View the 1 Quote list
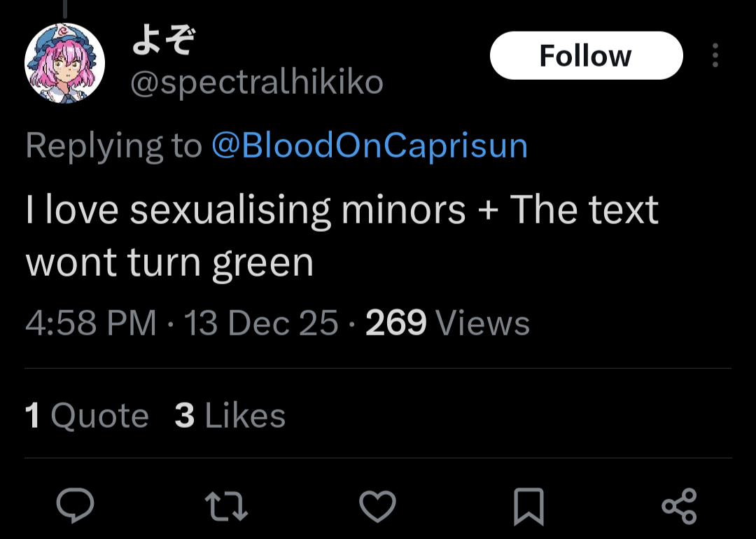 [x=87, y=415]
